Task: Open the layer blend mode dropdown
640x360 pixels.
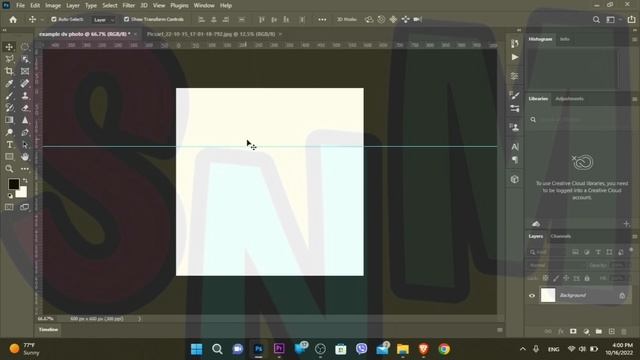Action: pos(556,265)
